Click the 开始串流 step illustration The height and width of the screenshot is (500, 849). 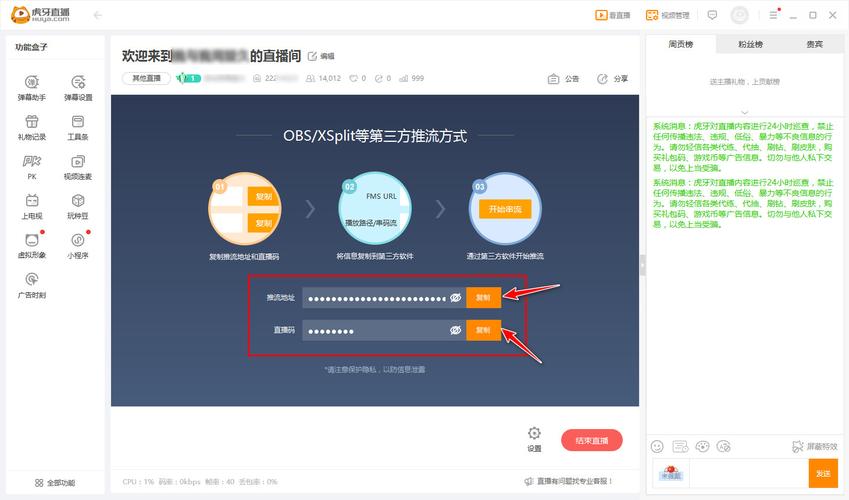click(x=505, y=209)
